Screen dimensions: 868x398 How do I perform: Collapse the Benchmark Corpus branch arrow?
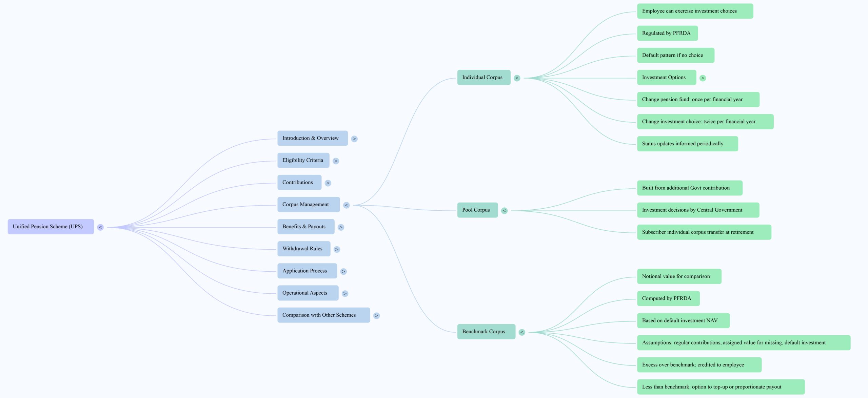522,332
